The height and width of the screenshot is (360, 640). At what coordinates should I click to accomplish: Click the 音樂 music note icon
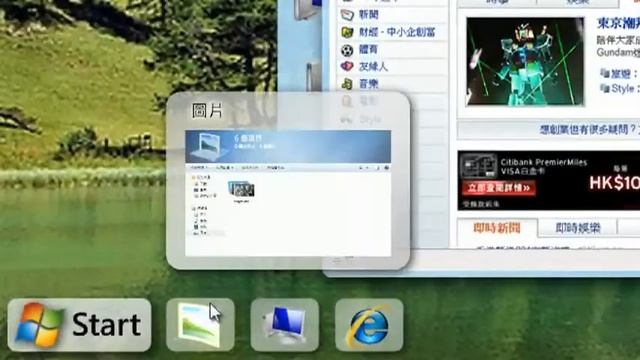(347, 84)
